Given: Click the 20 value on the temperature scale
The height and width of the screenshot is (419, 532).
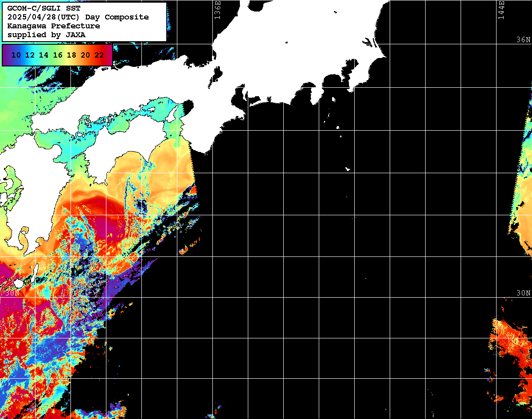Looking at the screenshot, I should 85,55.
